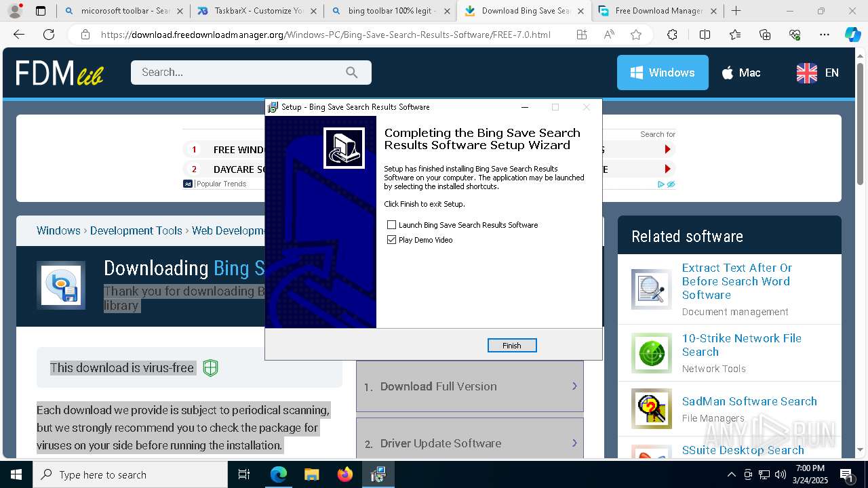Click the browser back arrow
This screenshot has height=488, width=868.
[19, 35]
